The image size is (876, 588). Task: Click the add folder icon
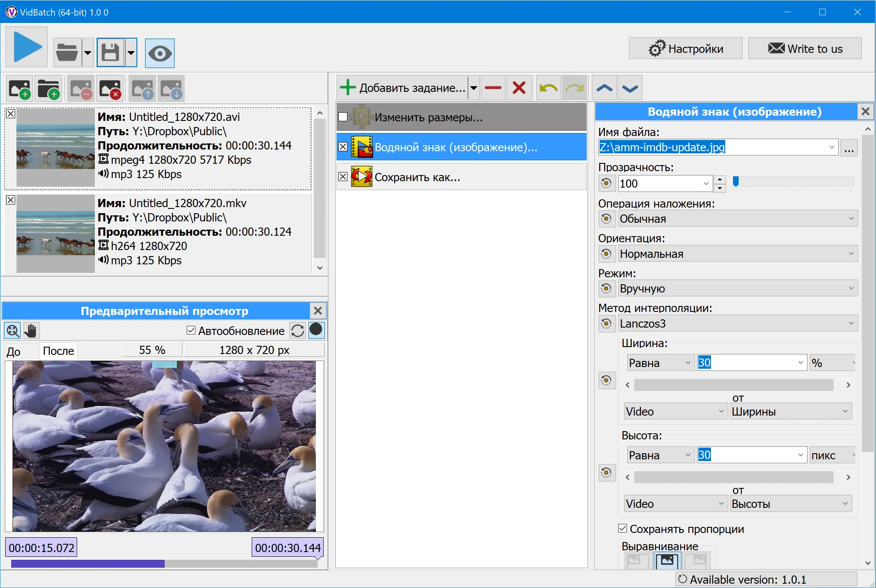pos(49,88)
